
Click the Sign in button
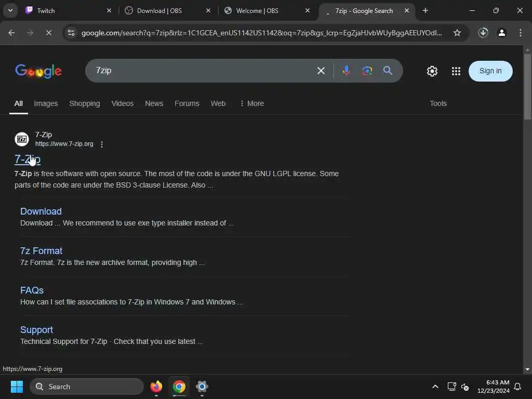coord(490,71)
